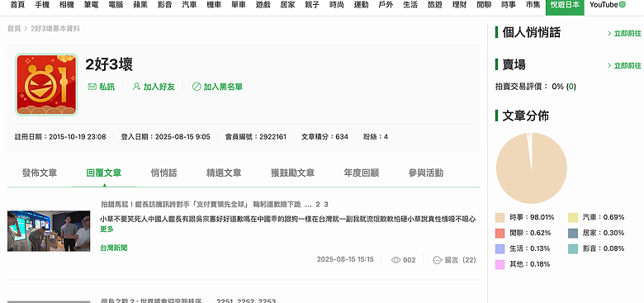
Task: Click 立即前往 next to 賣場
Action: [624, 66]
